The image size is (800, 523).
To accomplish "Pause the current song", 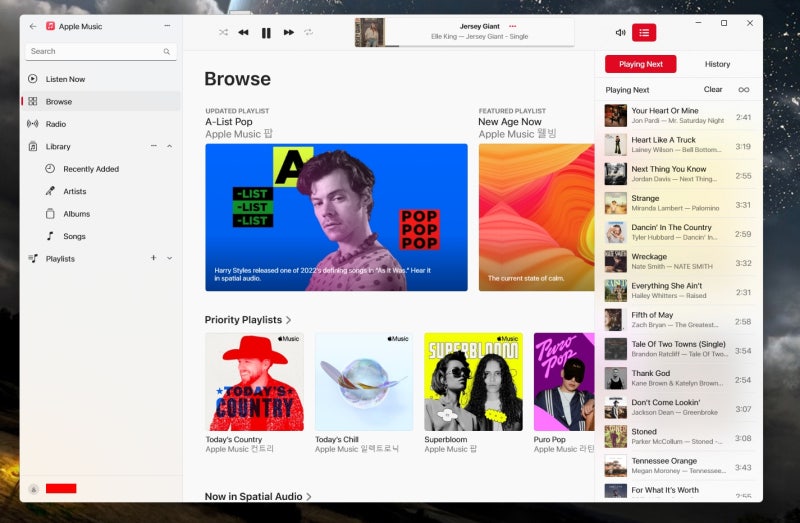I will [x=266, y=33].
